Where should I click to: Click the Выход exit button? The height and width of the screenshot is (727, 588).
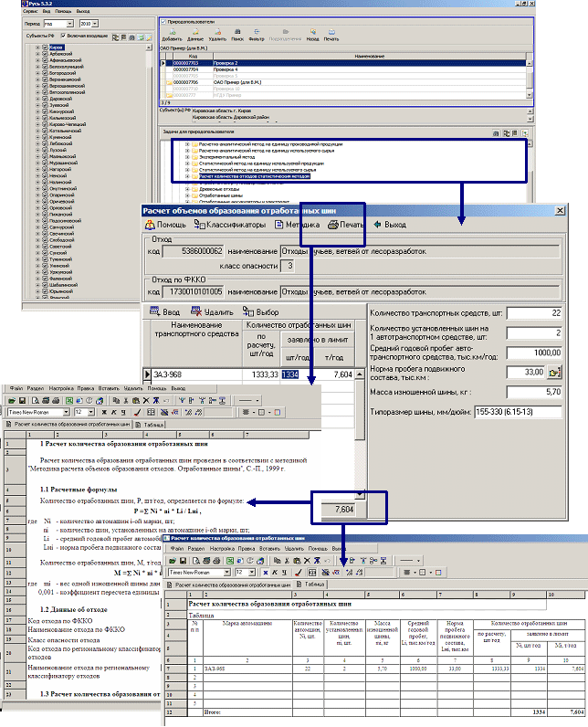(389, 224)
